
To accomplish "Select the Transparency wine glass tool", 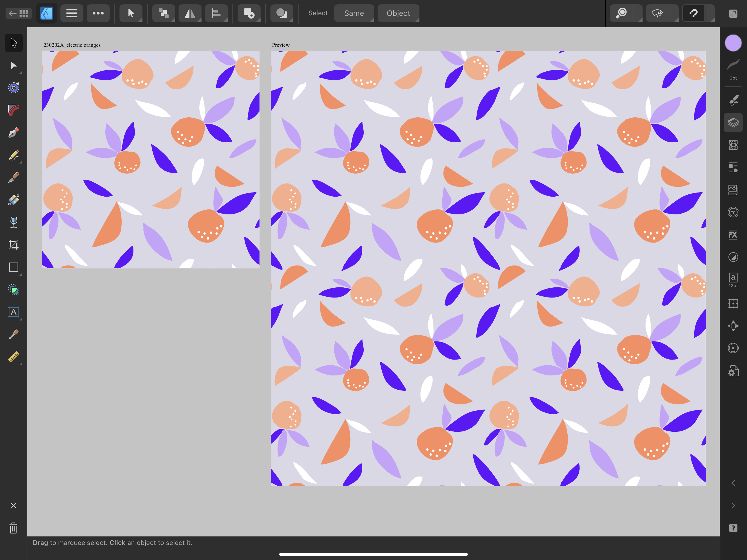I will [13, 222].
